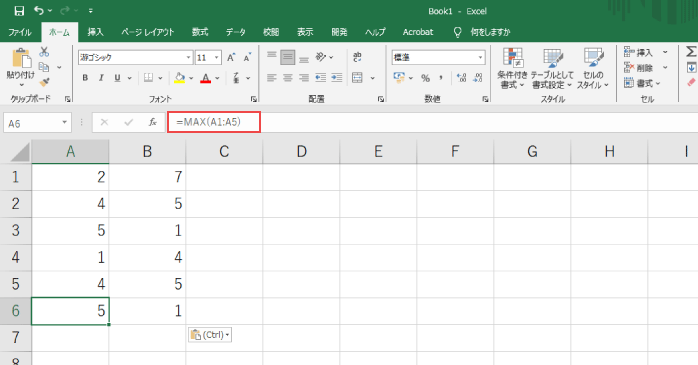Switch to the データ tab

pyautogui.click(x=235, y=32)
